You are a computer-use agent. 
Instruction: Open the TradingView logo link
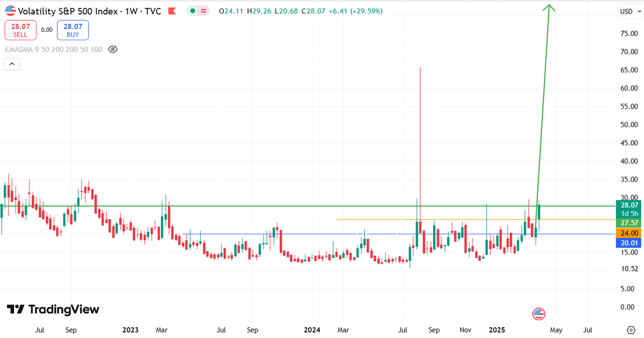pos(53,310)
